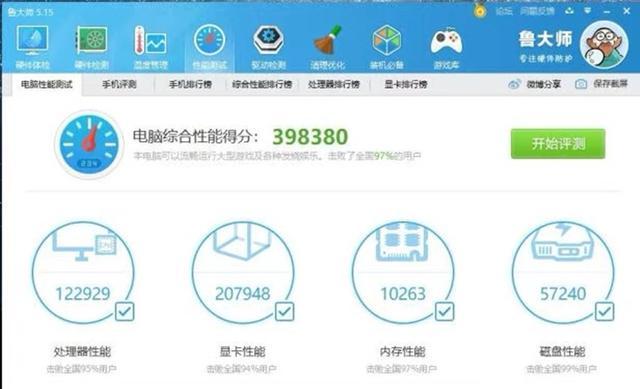Screen dimensions: 640x389
Task: Switch to the 显卡排行榜 tab
Action: [406, 84]
